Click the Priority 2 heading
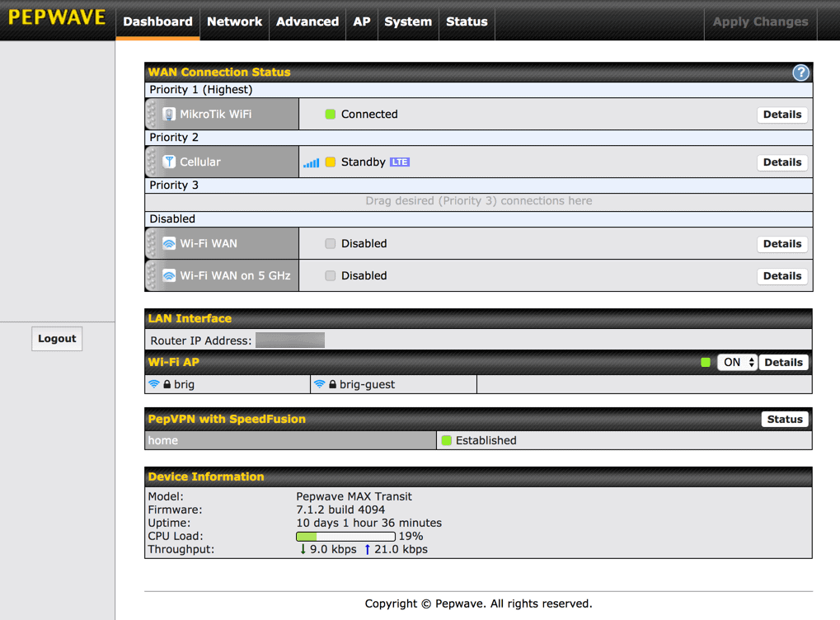Viewport: 840px width, 620px height. (x=174, y=137)
